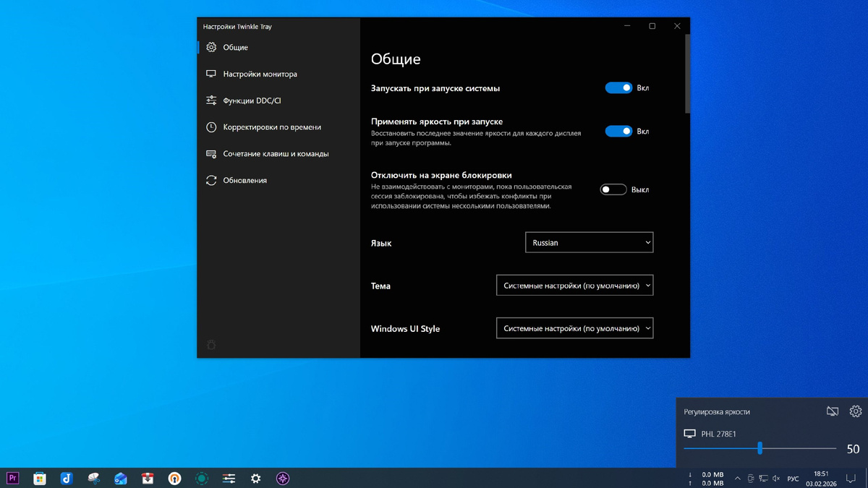Viewport: 868px width, 488px height.
Task: Open settings gear in the brightness panel
Action: (x=856, y=411)
